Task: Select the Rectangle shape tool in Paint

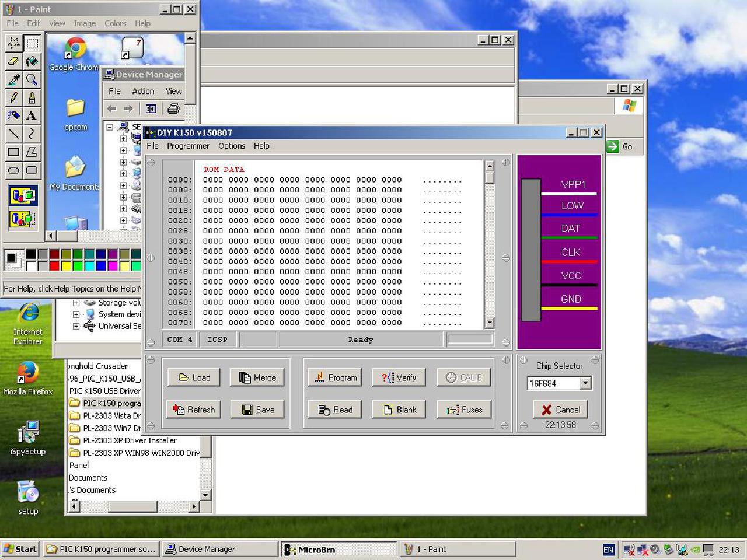Action: 13,152
